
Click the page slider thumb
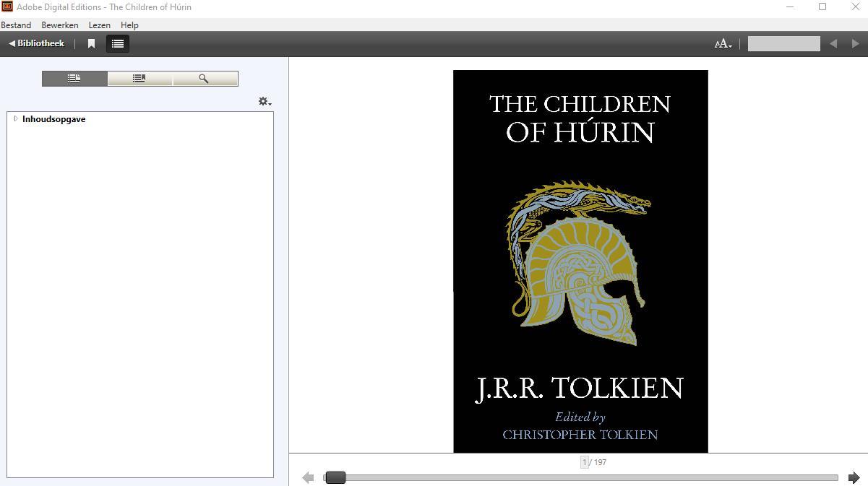coord(335,477)
